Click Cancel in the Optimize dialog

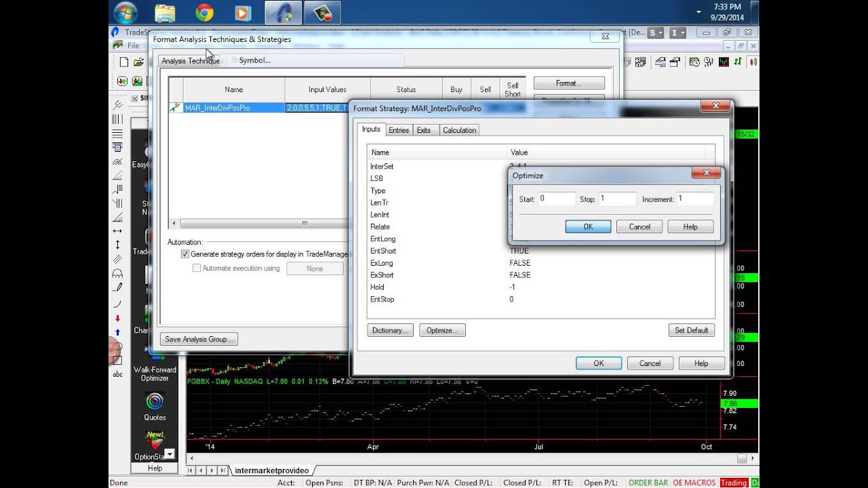click(639, 227)
